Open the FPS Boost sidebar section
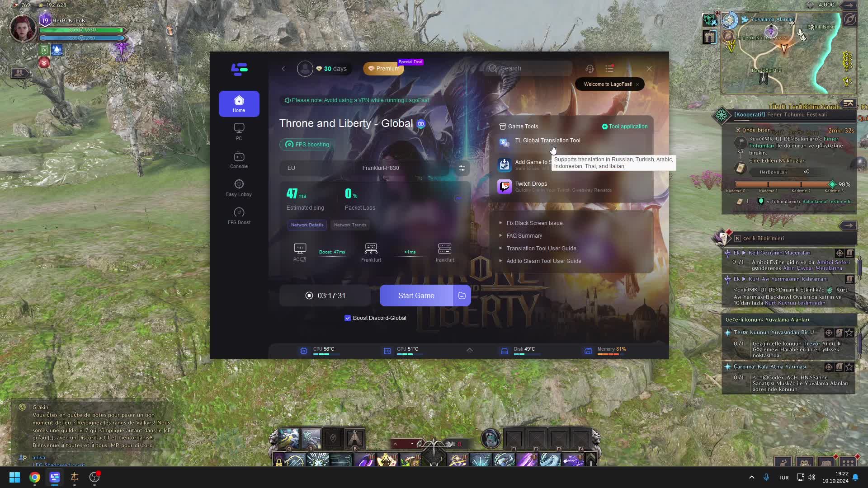 point(239,216)
